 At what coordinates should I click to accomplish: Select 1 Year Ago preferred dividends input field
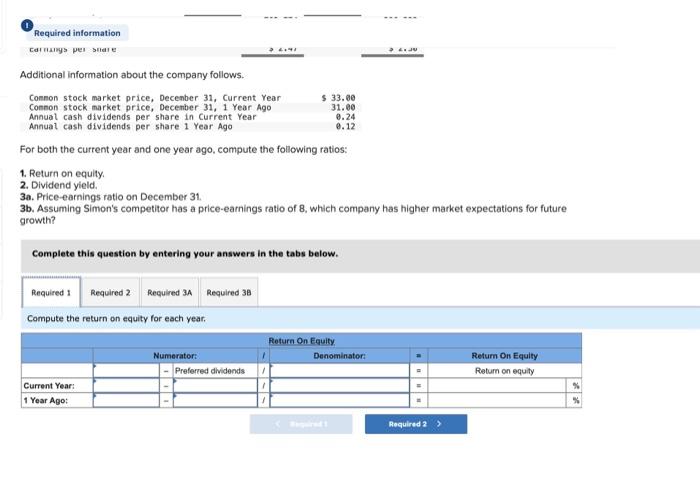pos(215,400)
